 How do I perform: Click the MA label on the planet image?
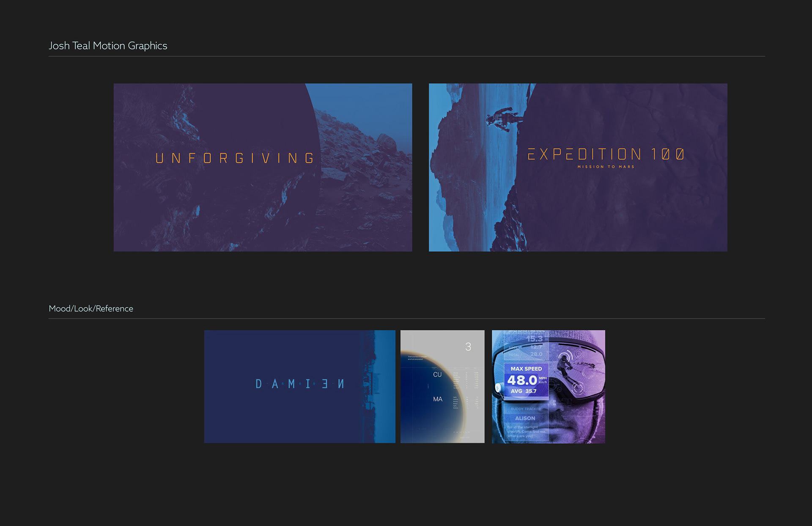click(x=437, y=399)
